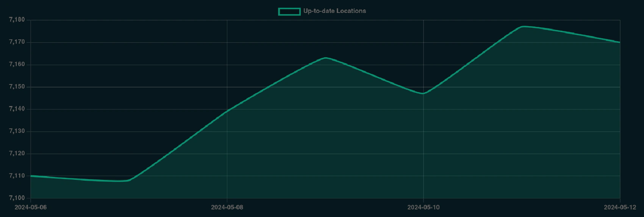
Task: Click the final data point at 2024-05-12
Action: (620, 42)
